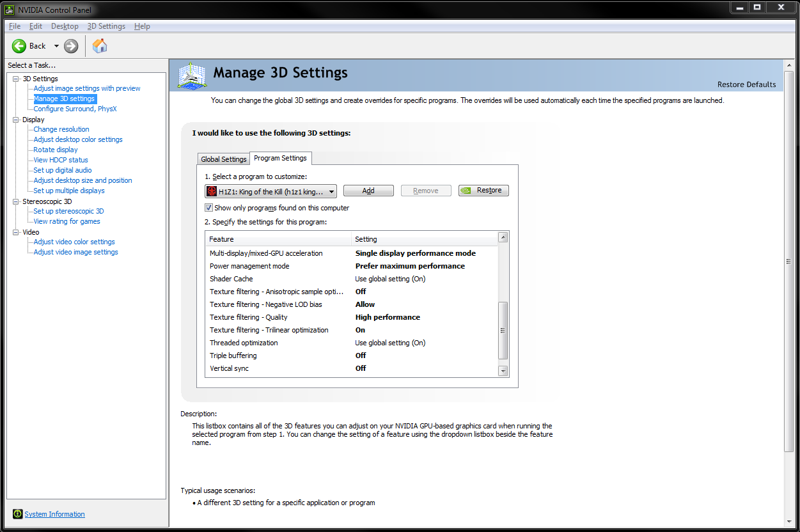
Task: Select Texture filtering - Anisotropic sample optimization row
Action: pos(351,292)
